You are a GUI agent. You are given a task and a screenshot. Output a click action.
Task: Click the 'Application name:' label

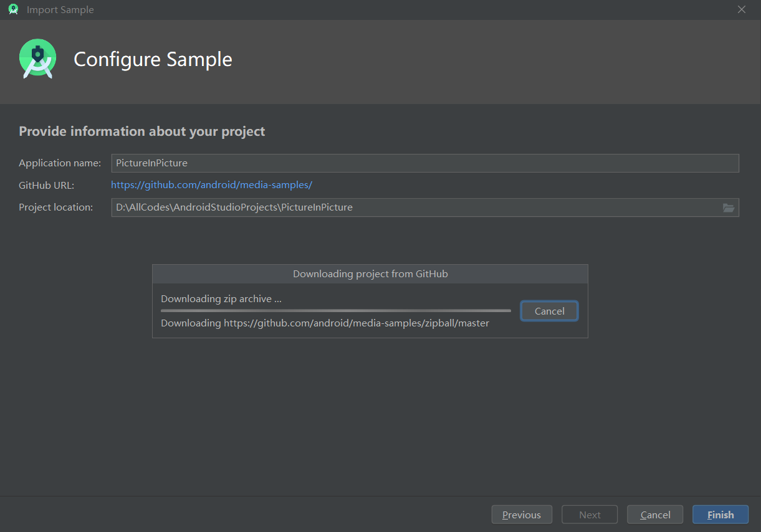tap(60, 163)
